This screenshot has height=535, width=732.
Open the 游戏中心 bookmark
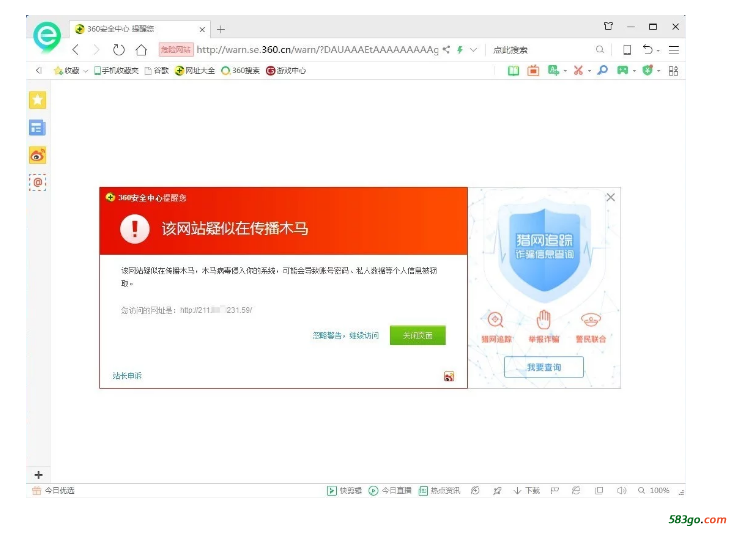coord(286,70)
